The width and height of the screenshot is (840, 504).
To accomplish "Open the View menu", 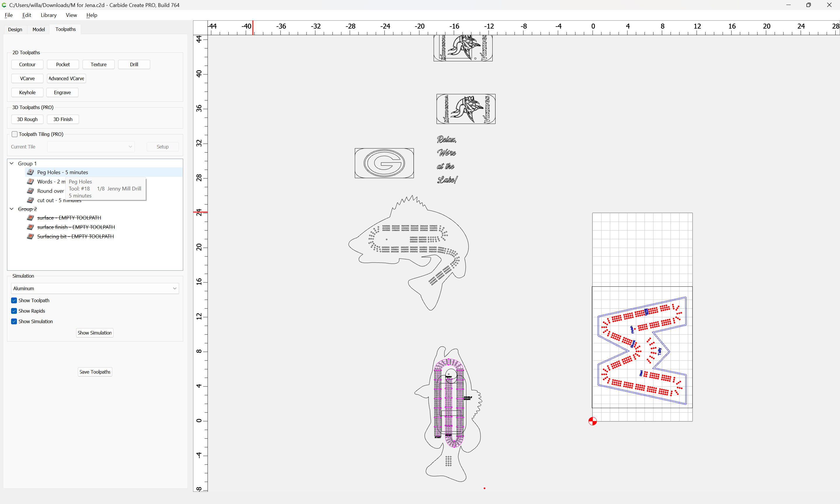I will click(71, 15).
